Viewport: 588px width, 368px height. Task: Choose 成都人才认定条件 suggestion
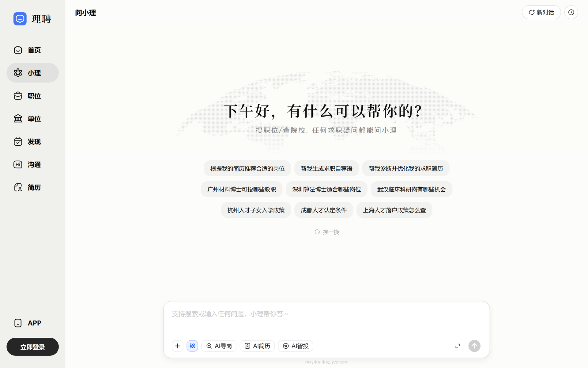click(324, 210)
